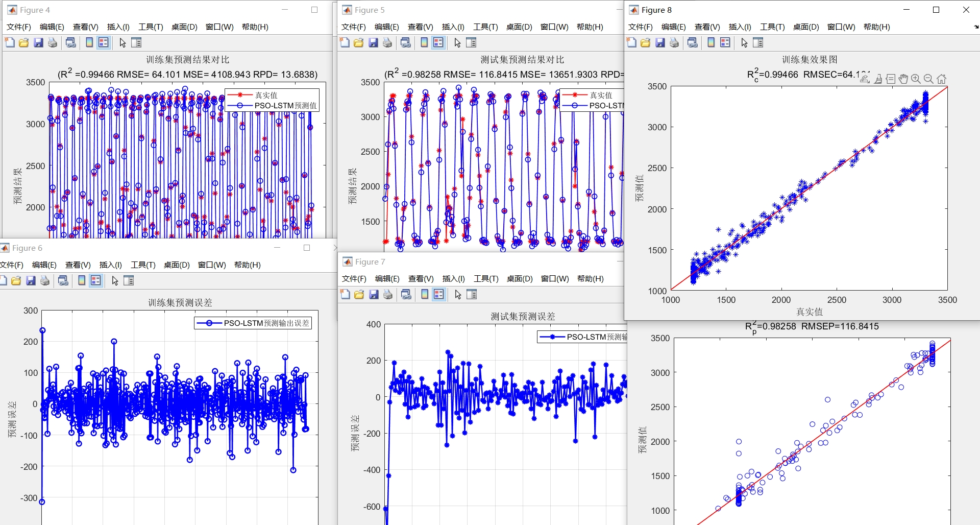Viewport: 980px width, 525px height.
Task: Activate the Pan hand tool on Figure 8 axes
Action: click(903, 79)
